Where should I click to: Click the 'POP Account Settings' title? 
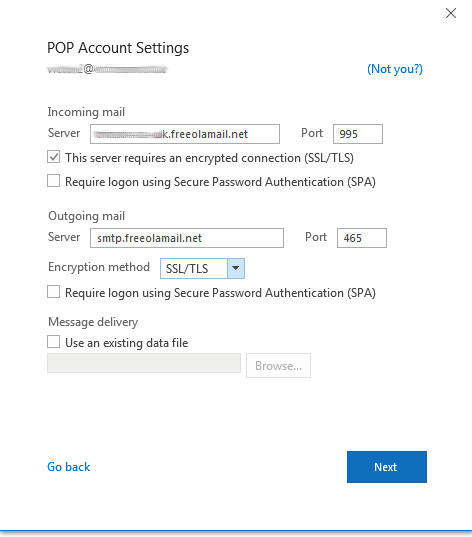click(118, 48)
